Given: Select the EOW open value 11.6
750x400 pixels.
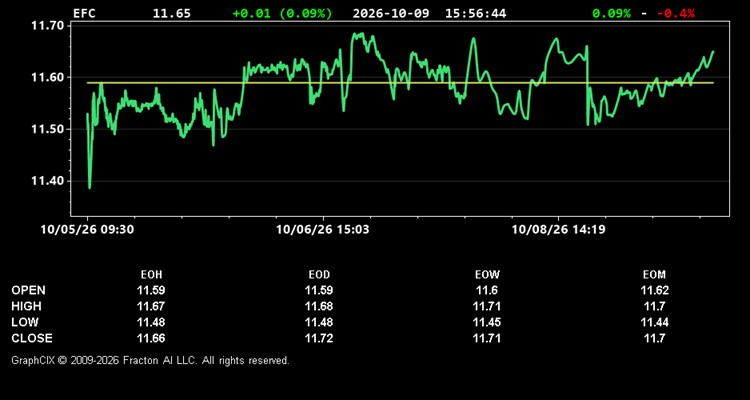Looking at the screenshot, I should (x=487, y=290).
